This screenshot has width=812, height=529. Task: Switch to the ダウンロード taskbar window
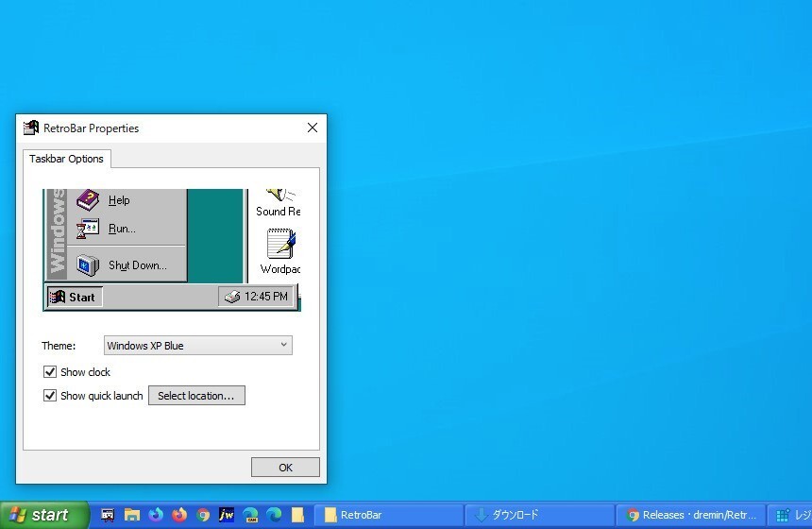tap(538, 515)
